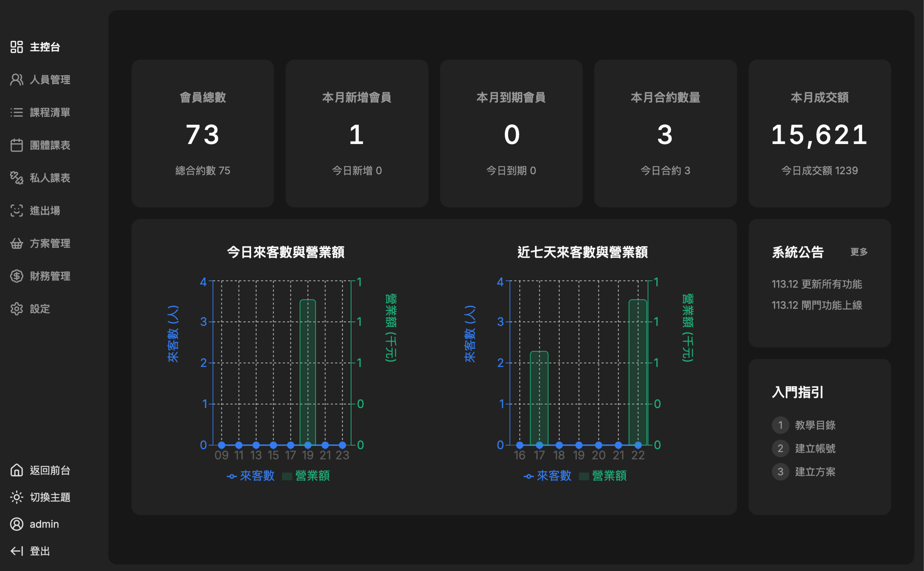924x571 pixels.
Task: Click the 本月成交額 15,621 card
Action: [820, 133]
